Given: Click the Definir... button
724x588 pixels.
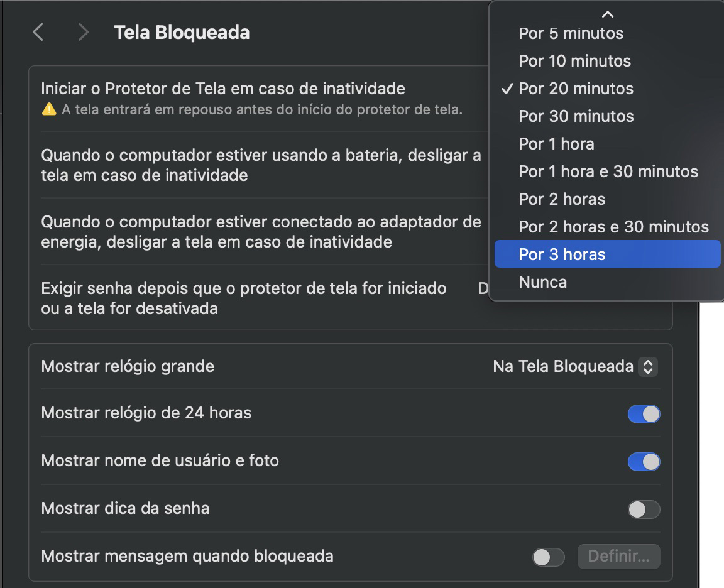Looking at the screenshot, I should coord(618,557).
